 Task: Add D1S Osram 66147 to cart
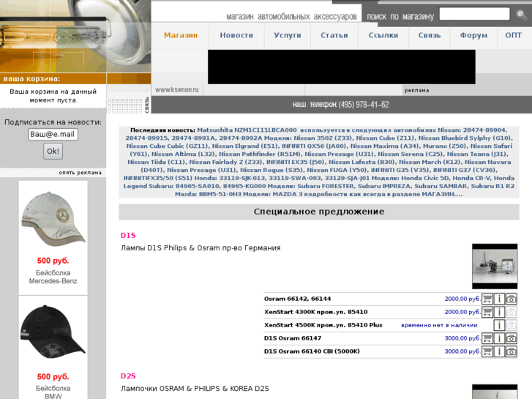[487, 338]
